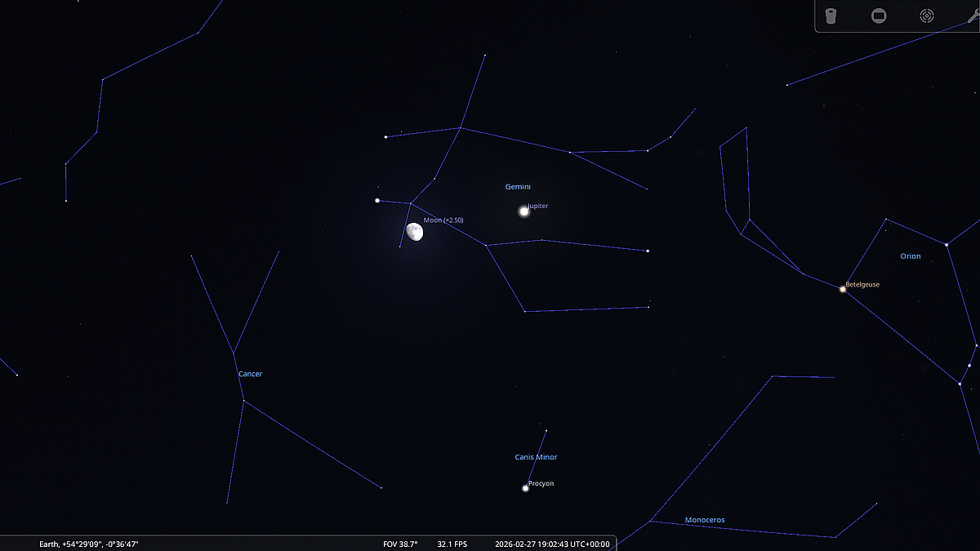Click the 32.1 FPS indicator

click(x=452, y=544)
